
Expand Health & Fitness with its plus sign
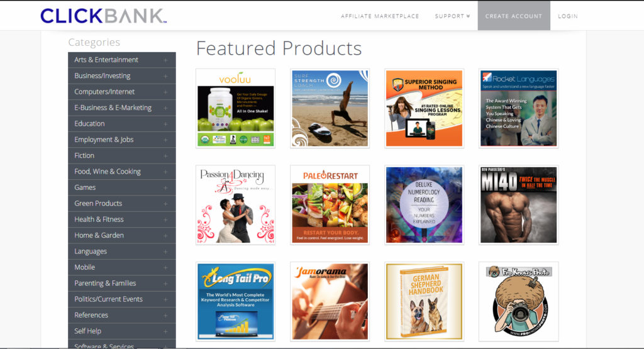point(165,219)
